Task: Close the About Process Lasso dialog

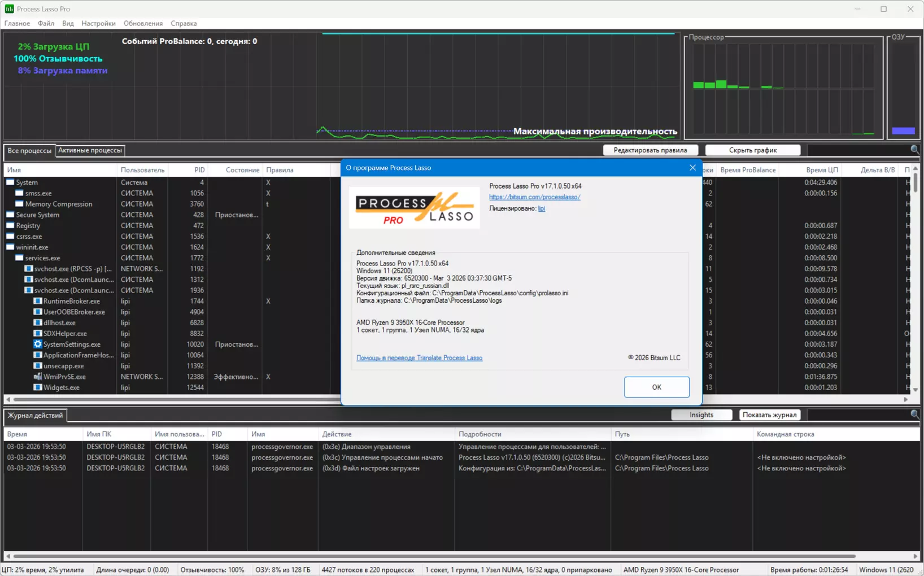Action: pos(692,168)
